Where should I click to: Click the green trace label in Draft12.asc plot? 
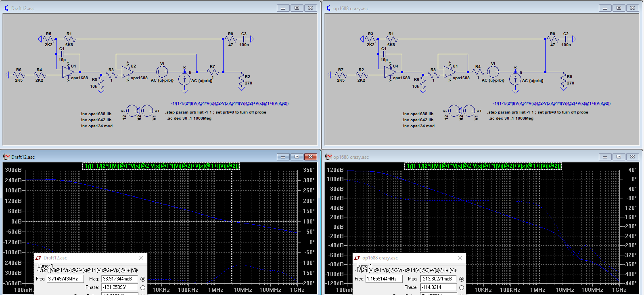[161, 166]
